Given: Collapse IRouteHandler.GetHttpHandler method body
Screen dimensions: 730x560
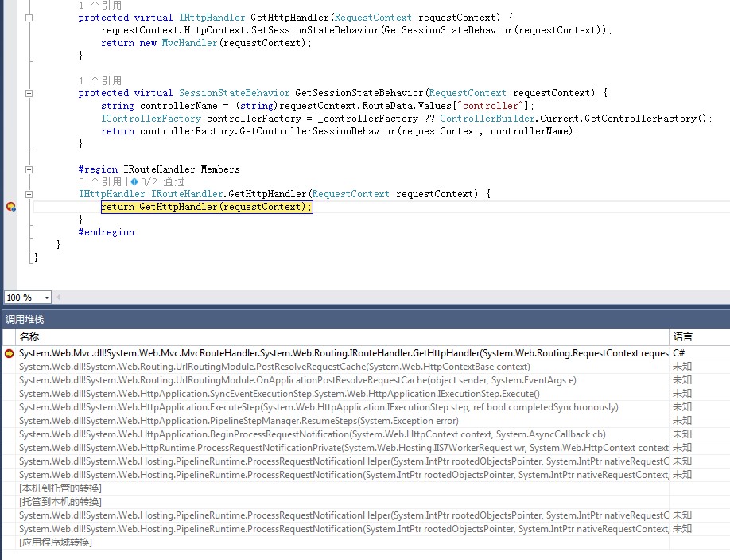Looking at the screenshot, I should coord(29,194).
